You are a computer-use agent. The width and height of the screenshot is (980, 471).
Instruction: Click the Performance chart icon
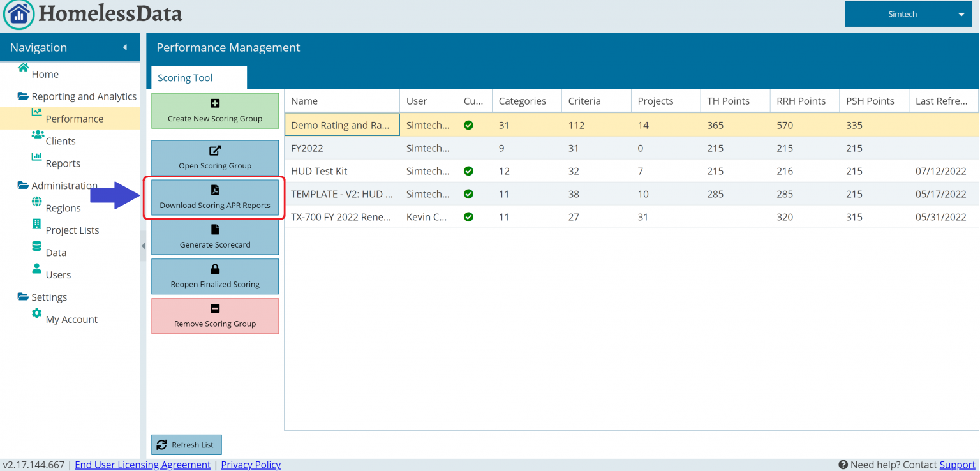37,113
